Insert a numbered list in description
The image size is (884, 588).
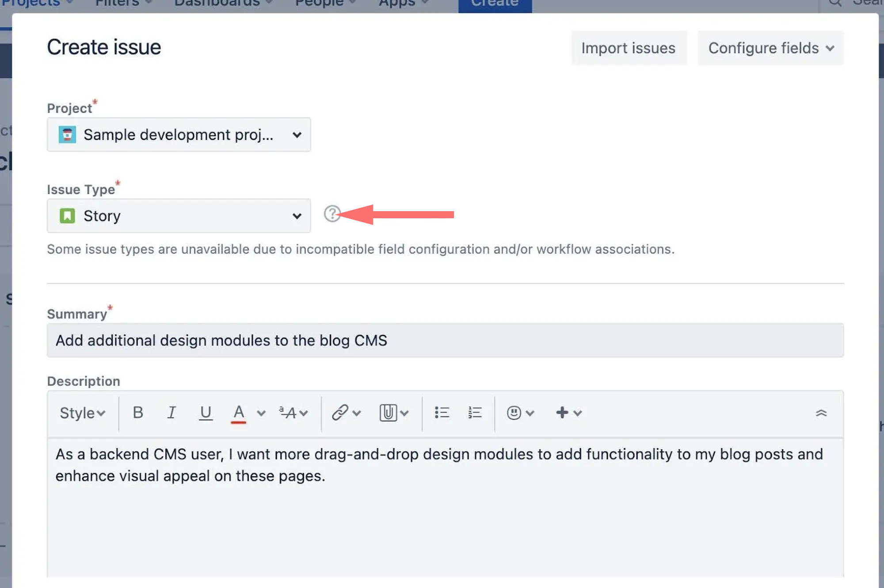click(x=475, y=413)
